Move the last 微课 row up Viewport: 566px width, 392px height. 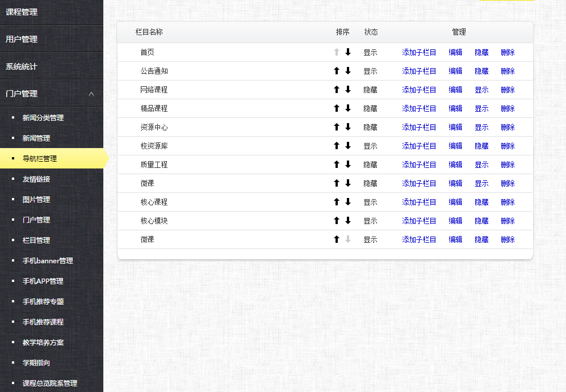336,239
